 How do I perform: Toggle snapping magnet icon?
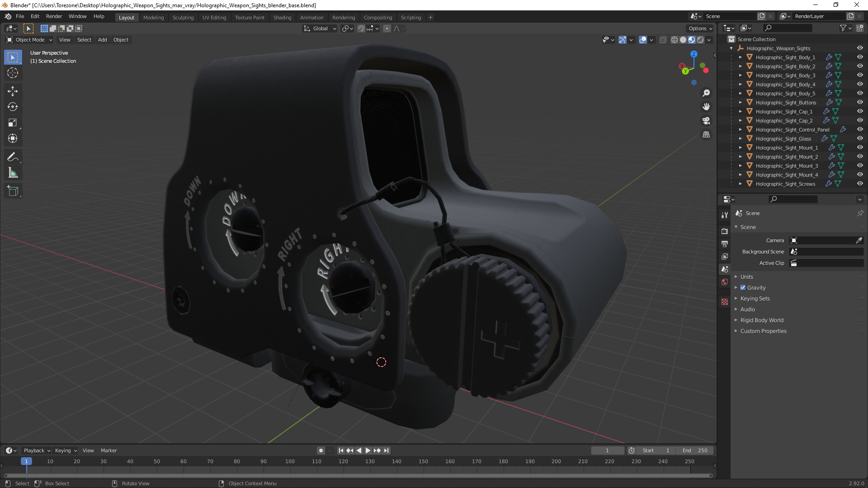point(361,28)
